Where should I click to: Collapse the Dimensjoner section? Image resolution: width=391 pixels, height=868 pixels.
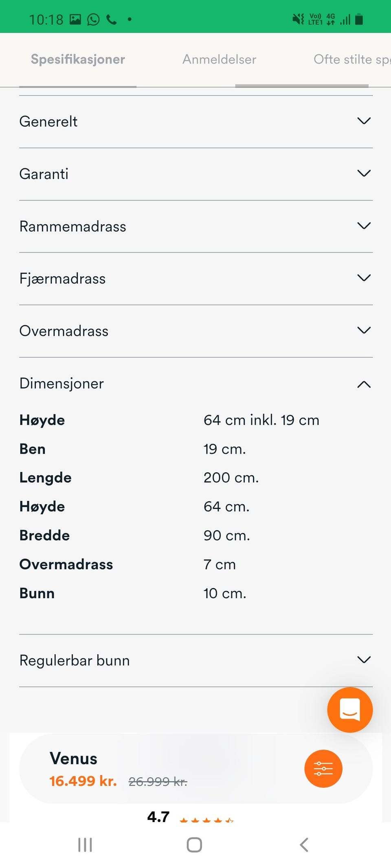point(364,384)
